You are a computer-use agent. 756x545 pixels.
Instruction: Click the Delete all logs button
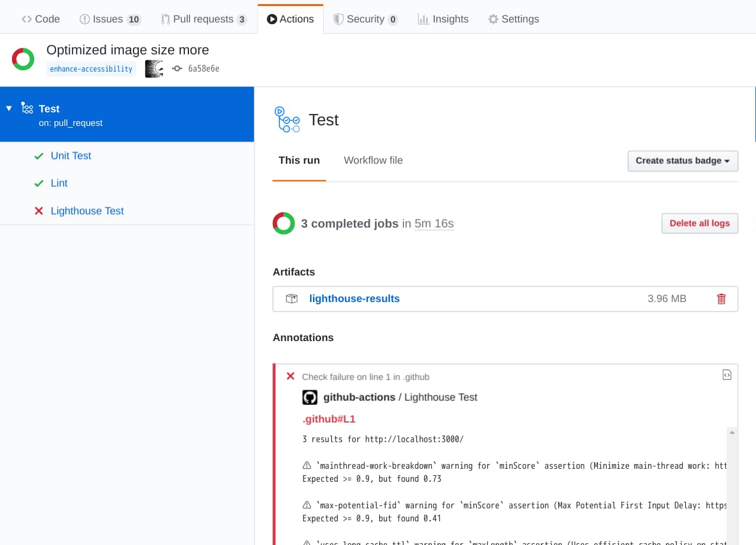click(x=699, y=223)
